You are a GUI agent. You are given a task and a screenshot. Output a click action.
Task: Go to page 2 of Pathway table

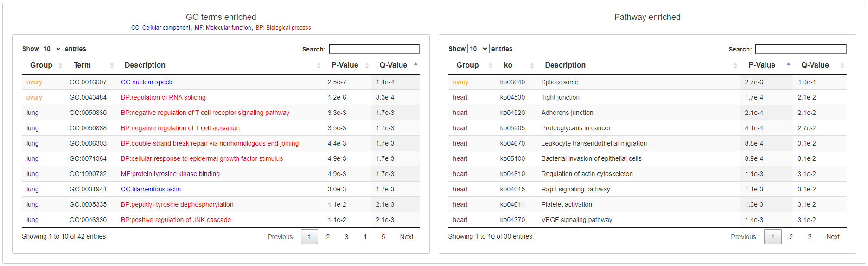point(791,237)
